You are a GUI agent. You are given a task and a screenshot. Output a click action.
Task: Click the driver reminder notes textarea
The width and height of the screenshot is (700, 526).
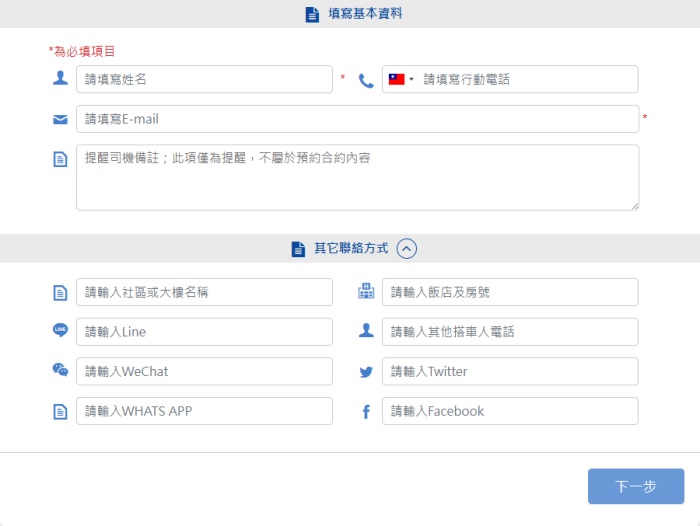(357, 177)
